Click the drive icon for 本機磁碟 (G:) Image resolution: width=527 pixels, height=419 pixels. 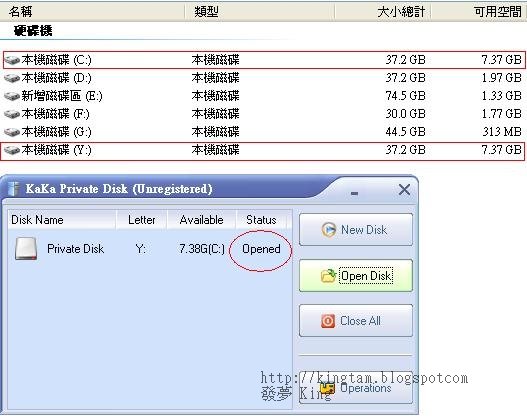tap(12, 132)
